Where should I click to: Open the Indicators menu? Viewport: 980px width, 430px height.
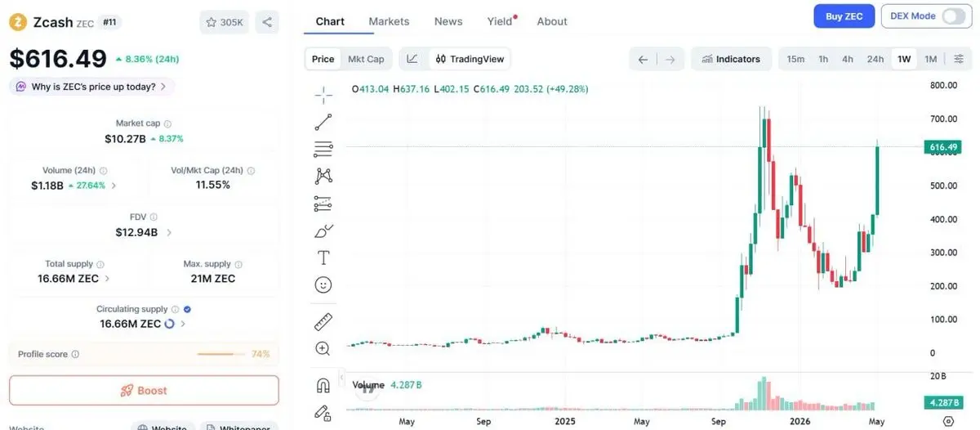coord(731,59)
